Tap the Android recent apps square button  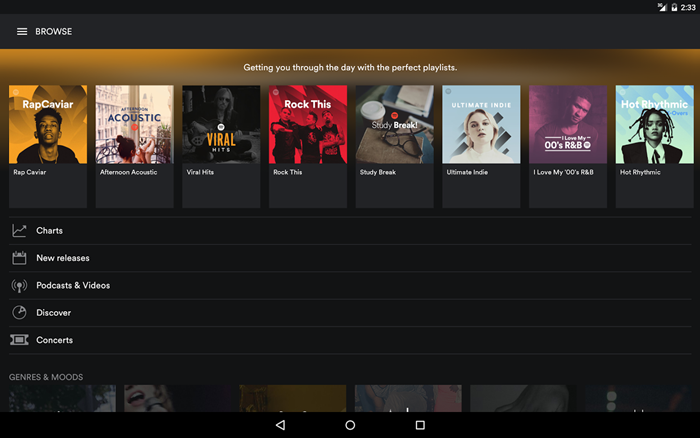420,425
